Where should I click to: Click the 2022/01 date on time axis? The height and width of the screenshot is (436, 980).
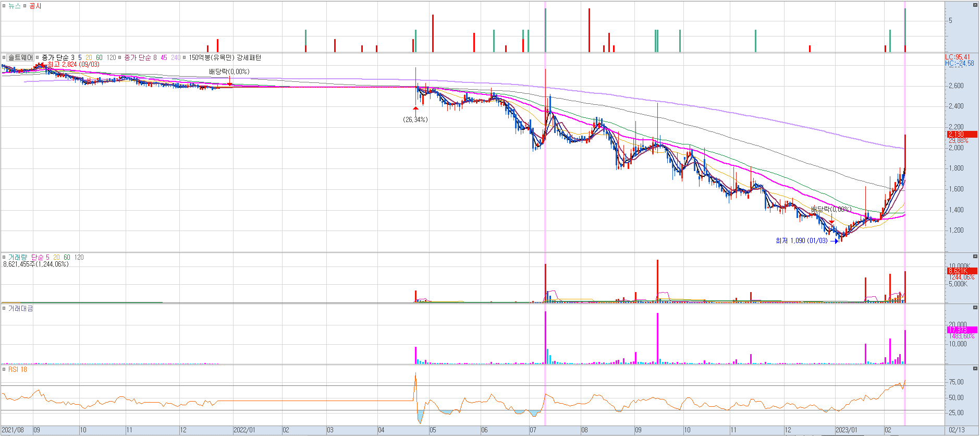(x=244, y=430)
